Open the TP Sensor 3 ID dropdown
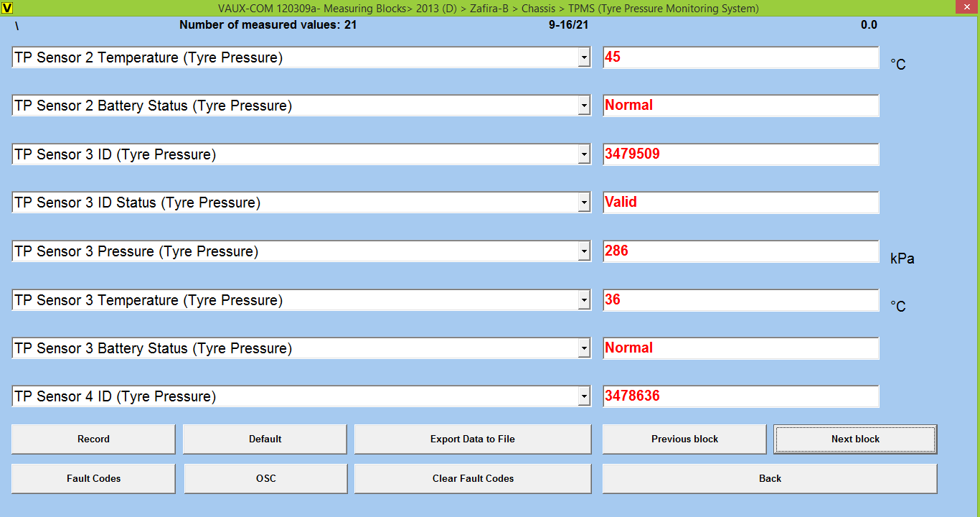The width and height of the screenshot is (980, 517). (584, 155)
